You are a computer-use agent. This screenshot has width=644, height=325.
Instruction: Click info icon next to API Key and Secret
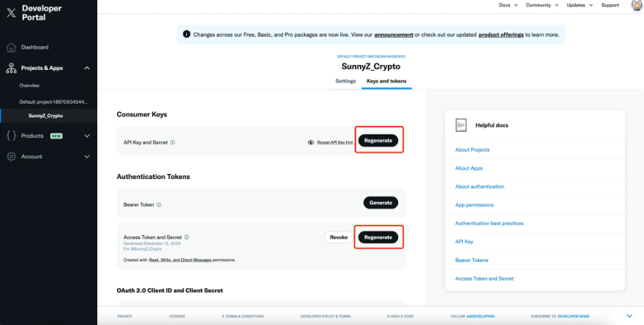click(172, 142)
